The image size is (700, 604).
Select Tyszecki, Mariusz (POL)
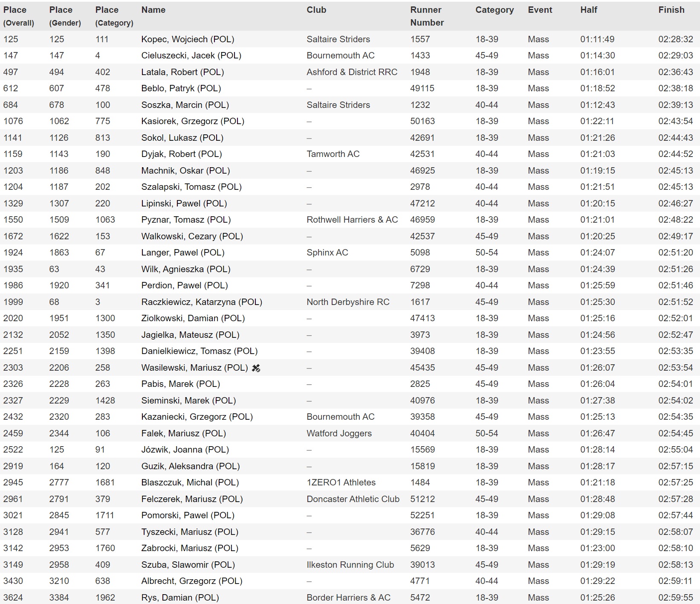pyautogui.click(x=190, y=532)
